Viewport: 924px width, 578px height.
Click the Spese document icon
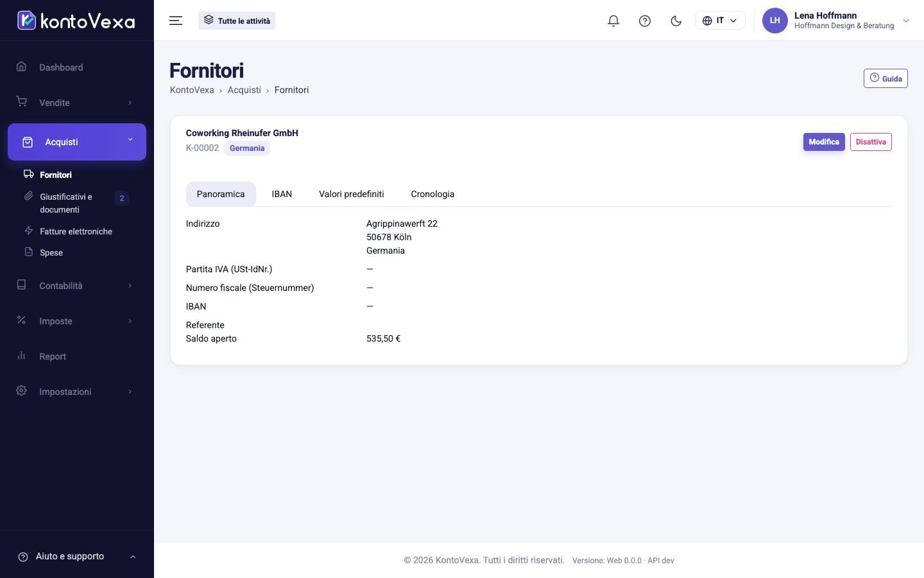(x=28, y=252)
